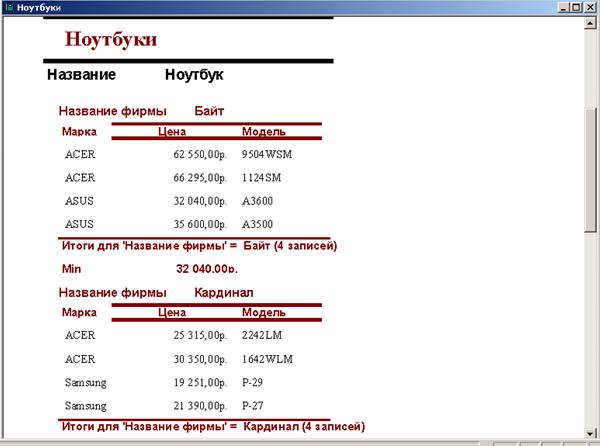The image size is (600, 446).
Task: Click the price 32 040,00р. in ASUS row
Action: click(x=200, y=201)
